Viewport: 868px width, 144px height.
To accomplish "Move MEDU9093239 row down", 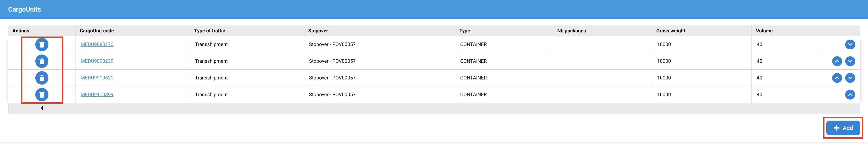I will (850, 61).
